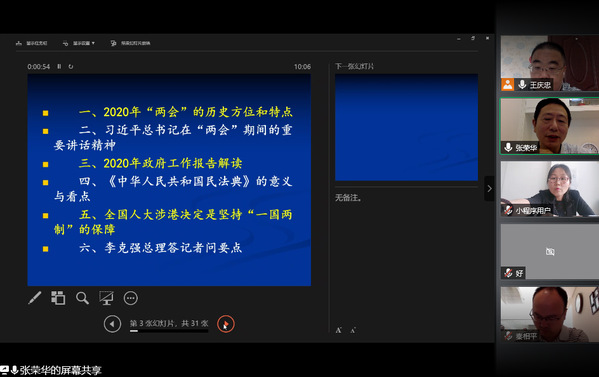Reset the presentation timer
Screen dimensions: 599x377
(71, 66)
